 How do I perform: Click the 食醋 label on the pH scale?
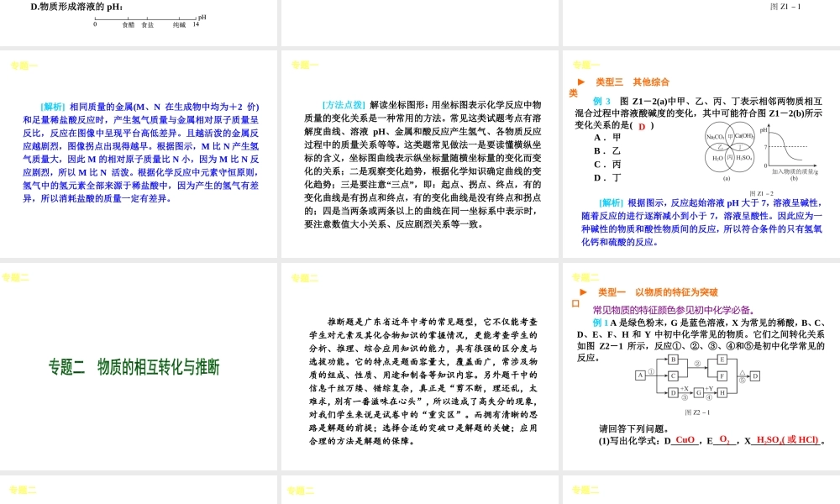(x=128, y=24)
